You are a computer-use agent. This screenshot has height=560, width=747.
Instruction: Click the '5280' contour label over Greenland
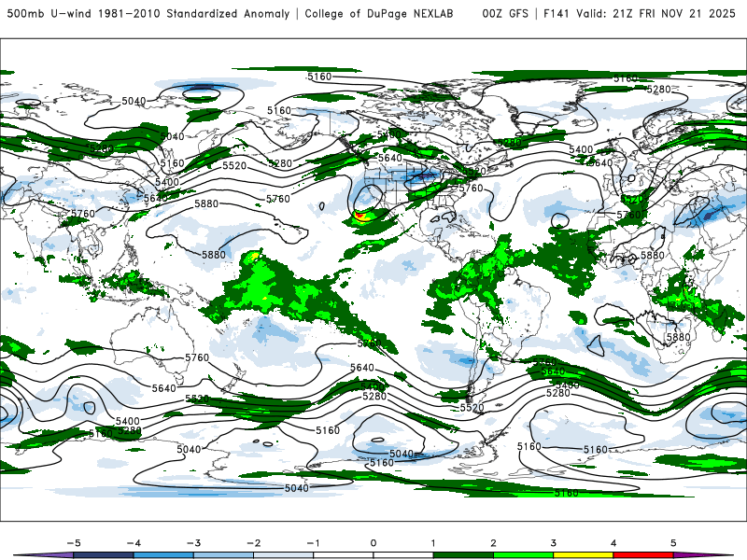pyautogui.click(x=659, y=89)
